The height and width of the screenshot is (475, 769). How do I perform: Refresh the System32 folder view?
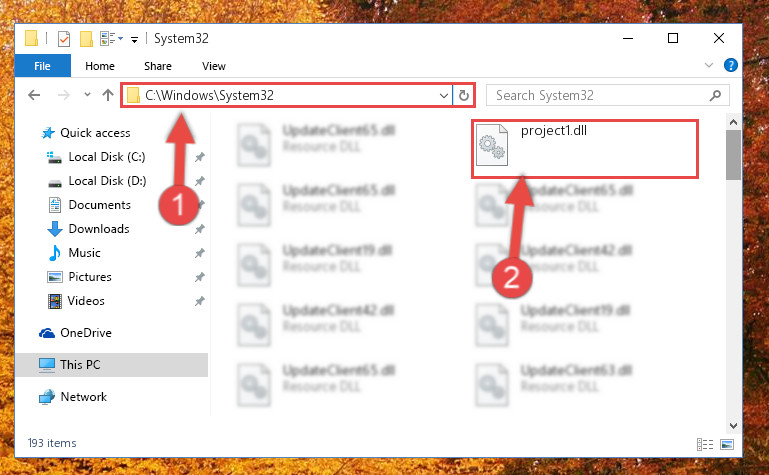click(x=463, y=95)
